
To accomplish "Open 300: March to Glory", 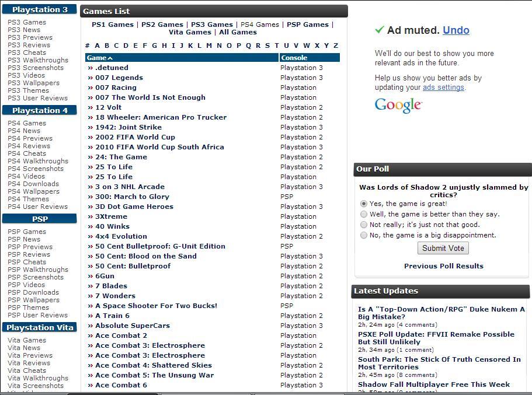I will 132,197.
